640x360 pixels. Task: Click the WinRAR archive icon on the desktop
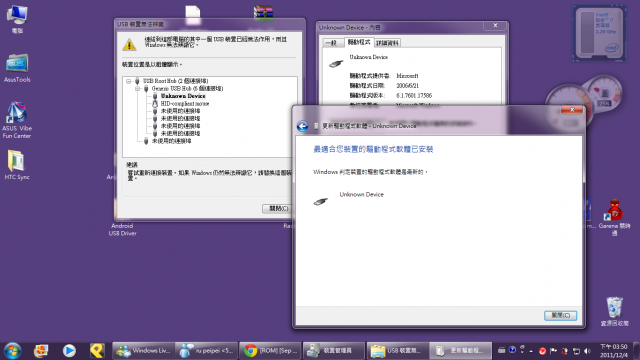(263, 12)
